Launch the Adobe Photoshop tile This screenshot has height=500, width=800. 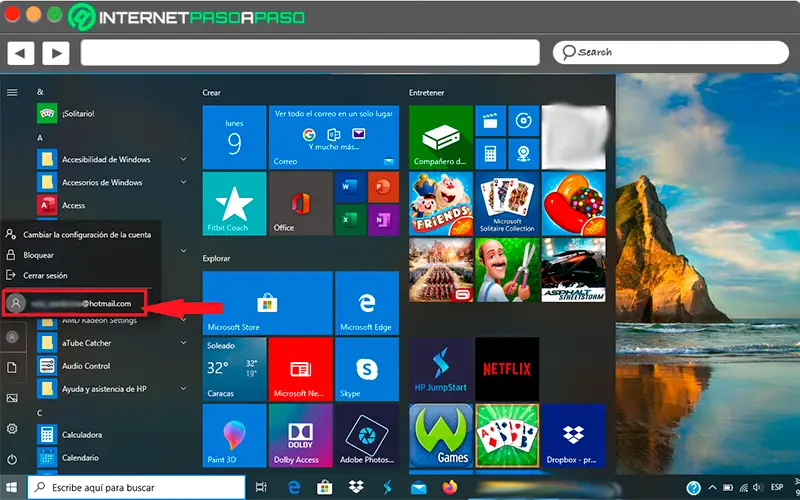pyautogui.click(x=367, y=436)
